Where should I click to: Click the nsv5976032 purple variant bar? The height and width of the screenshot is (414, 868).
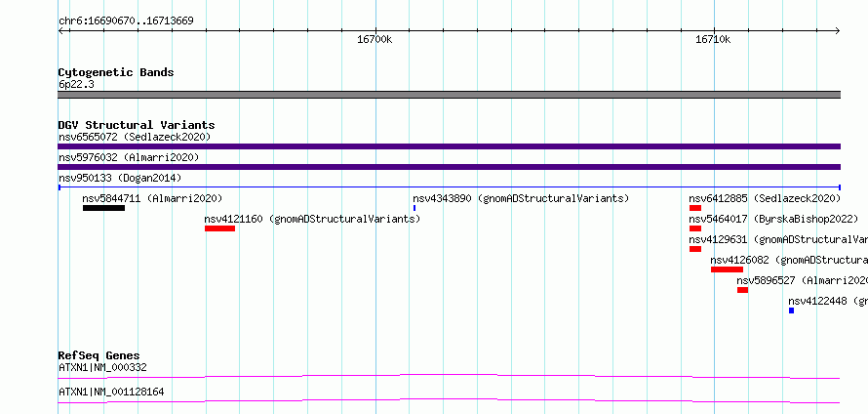[449, 167]
